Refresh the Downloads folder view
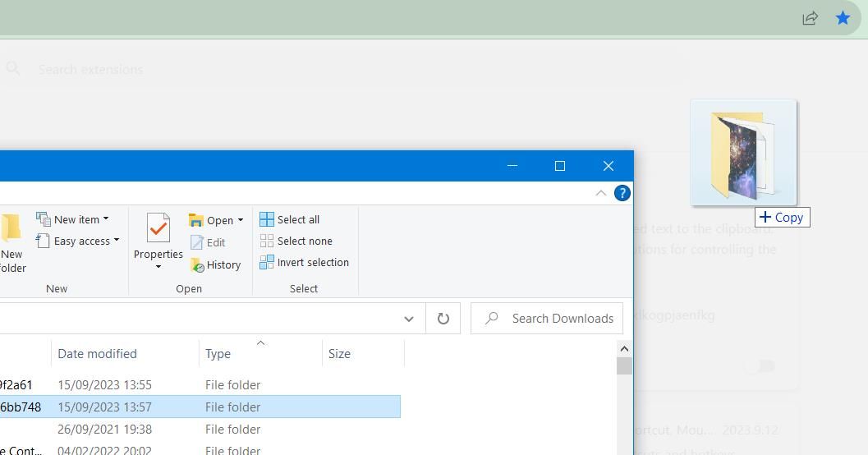The height and width of the screenshot is (455, 868). point(443,319)
